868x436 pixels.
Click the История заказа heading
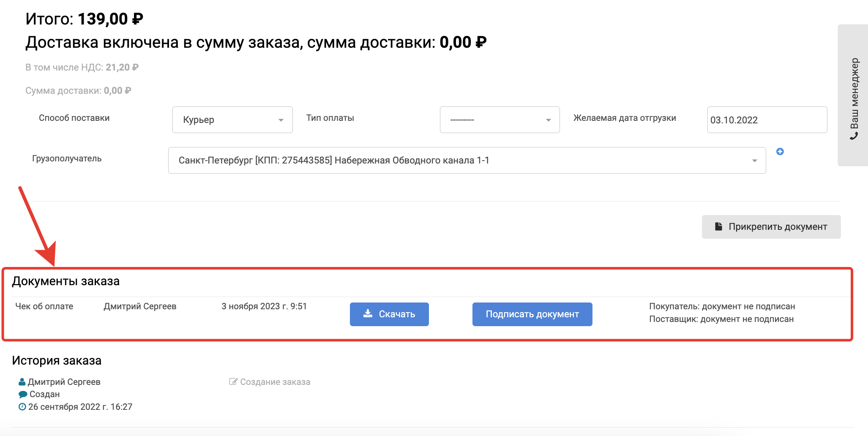[x=57, y=361]
